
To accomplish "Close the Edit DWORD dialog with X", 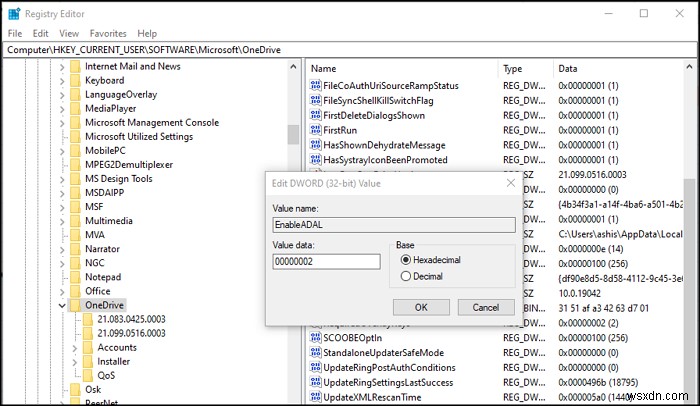I will pyautogui.click(x=511, y=183).
